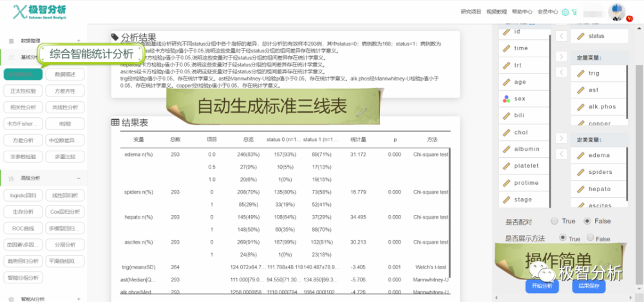Click the 智能AI分析 gear icon
Image resolution: width=644 pixels, height=302 pixels.
[11, 299]
